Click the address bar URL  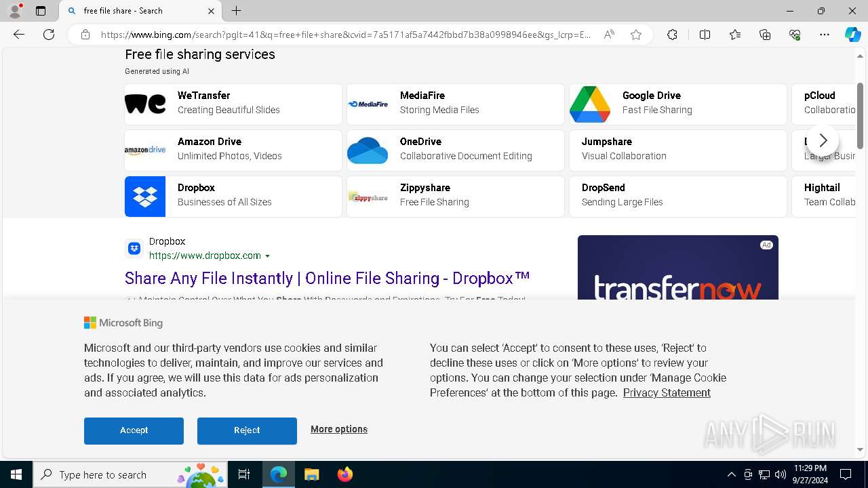pyautogui.click(x=346, y=35)
